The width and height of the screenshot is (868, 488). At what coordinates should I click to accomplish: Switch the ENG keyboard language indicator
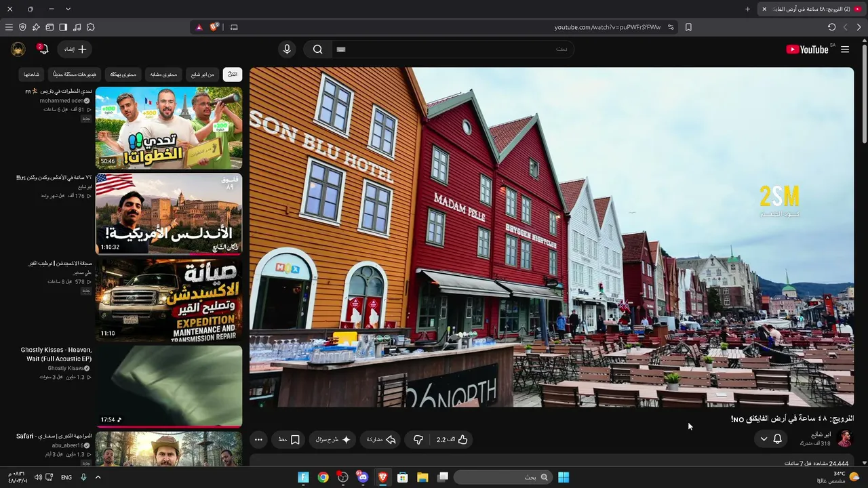[x=66, y=477]
